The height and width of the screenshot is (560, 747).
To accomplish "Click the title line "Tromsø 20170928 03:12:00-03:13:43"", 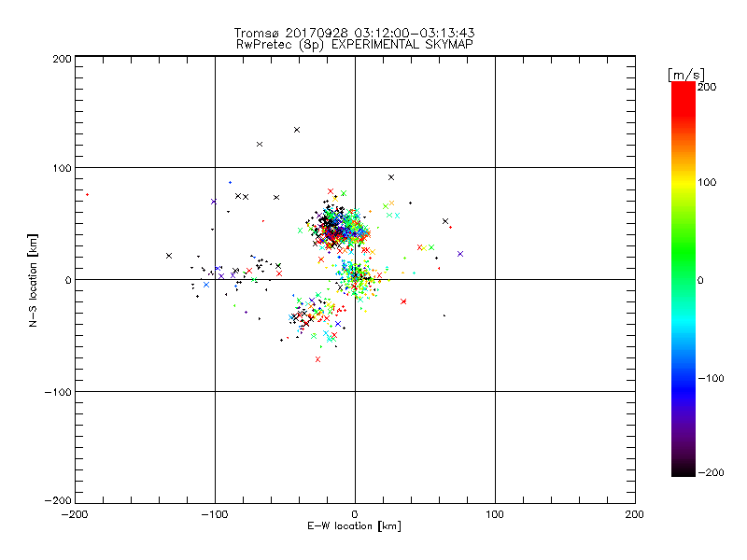I will (355, 33).
